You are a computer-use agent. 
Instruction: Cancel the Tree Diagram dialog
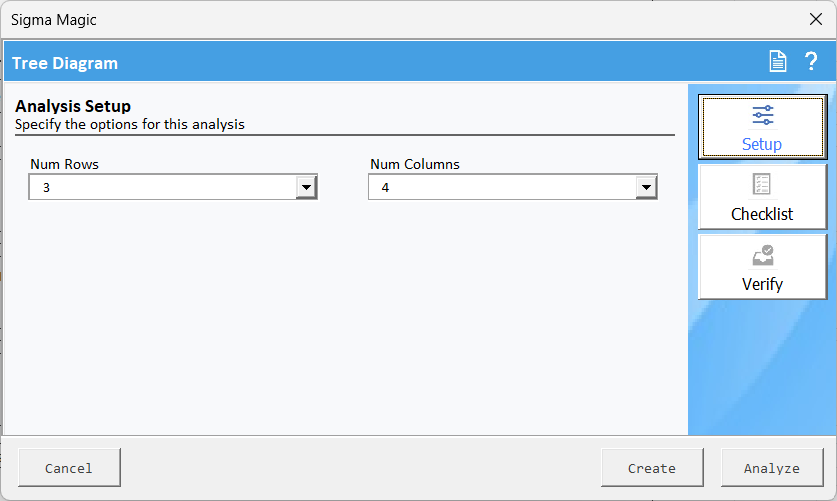pyautogui.click(x=69, y=467)
